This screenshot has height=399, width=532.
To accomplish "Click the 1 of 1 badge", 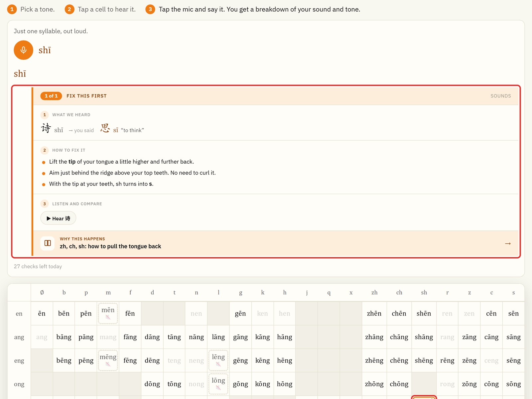I will (x=51, y=96).
